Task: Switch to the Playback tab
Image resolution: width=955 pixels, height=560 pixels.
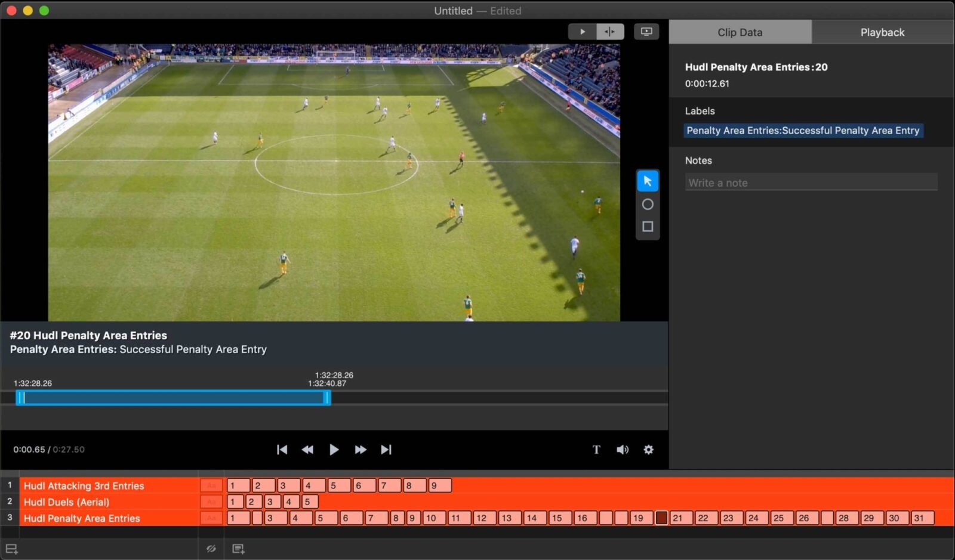Action: click(x=882, y=32)
